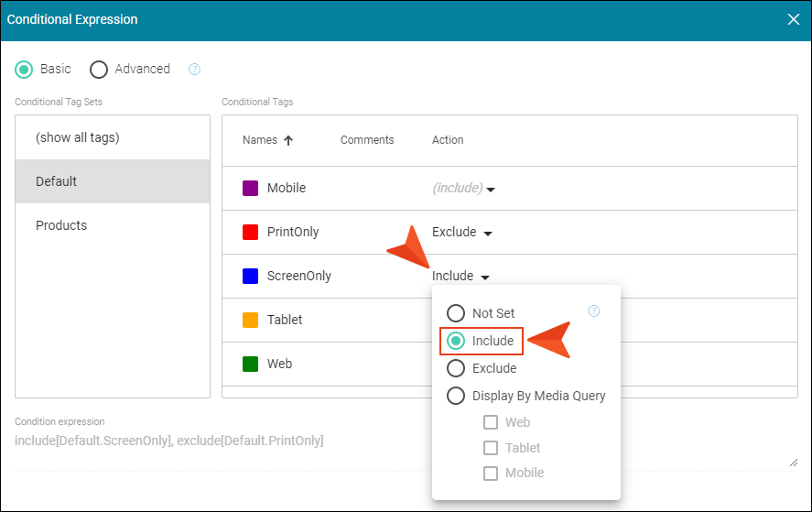The height and width of the screenshot is (512, 812).
Task: Choose Include radio option in popup
Action: (x=456, y=341)
